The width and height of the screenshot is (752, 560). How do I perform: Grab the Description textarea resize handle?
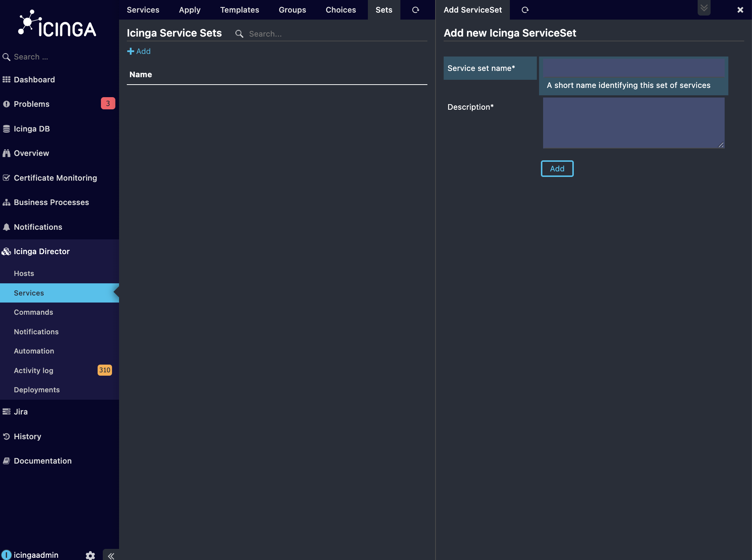pyautogui.click(x=721, y=145)
